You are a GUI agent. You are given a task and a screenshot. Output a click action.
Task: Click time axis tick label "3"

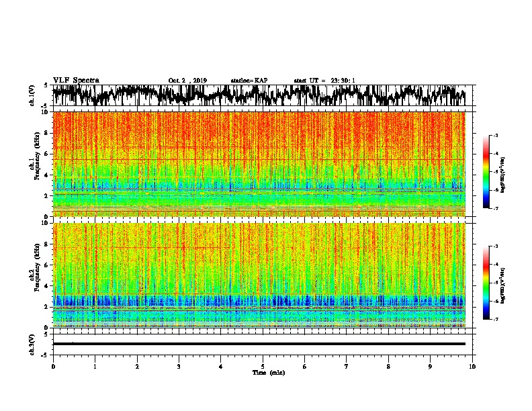tap(179, 367)
